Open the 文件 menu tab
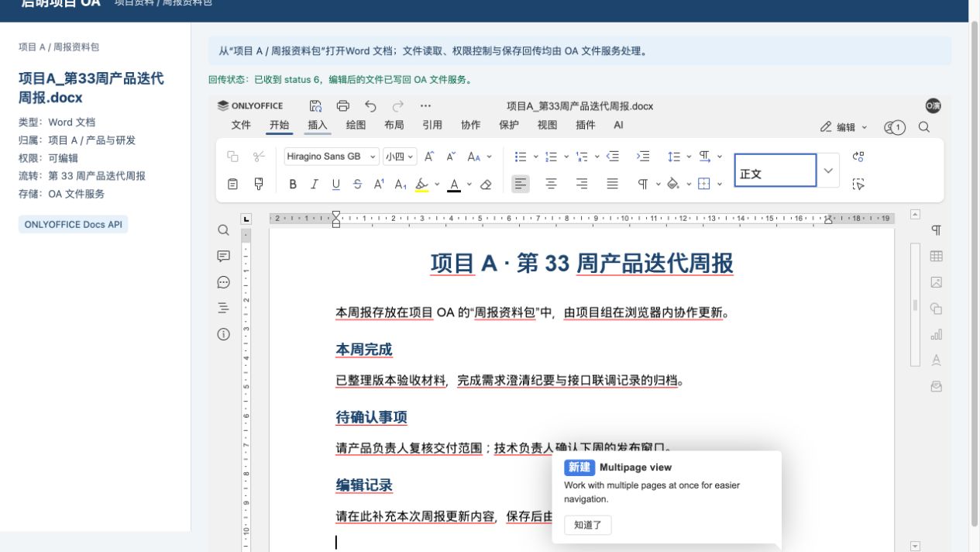The image size is (980, 552). pos(241,125)
